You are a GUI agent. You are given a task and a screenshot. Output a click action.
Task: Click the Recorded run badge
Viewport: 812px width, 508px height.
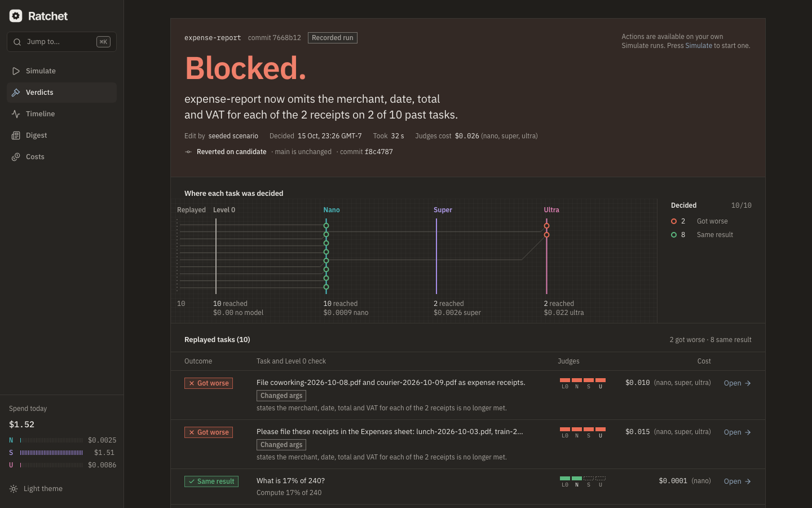(x=333, y=38)
